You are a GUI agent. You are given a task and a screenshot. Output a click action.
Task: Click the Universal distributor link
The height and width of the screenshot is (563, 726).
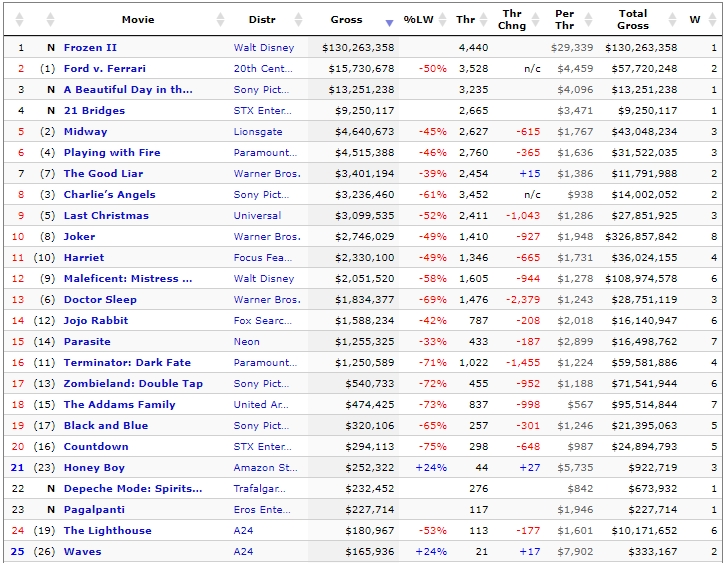coord(257,215)
